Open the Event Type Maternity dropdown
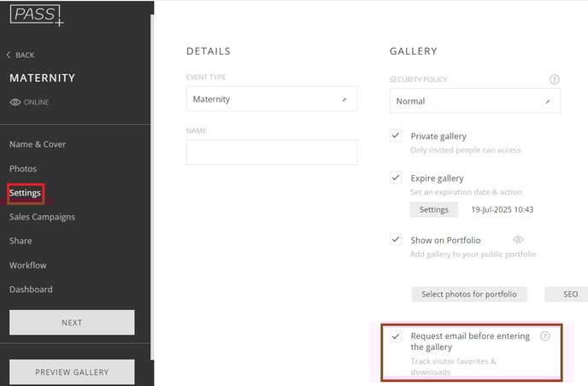The height and width of the screenshot is (386, 588). [272, 99]
